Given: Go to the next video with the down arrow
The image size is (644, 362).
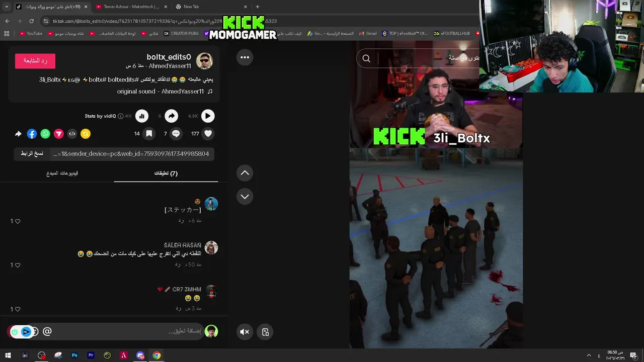Looking at the screenshot, I should pyautogui.click(x=245, y=197).
